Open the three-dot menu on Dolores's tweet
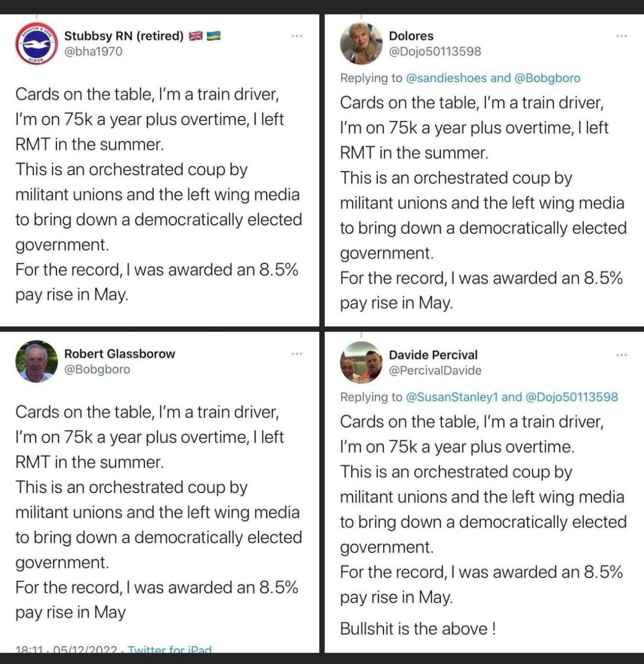The image size is (644, 664). coord(622,36)
